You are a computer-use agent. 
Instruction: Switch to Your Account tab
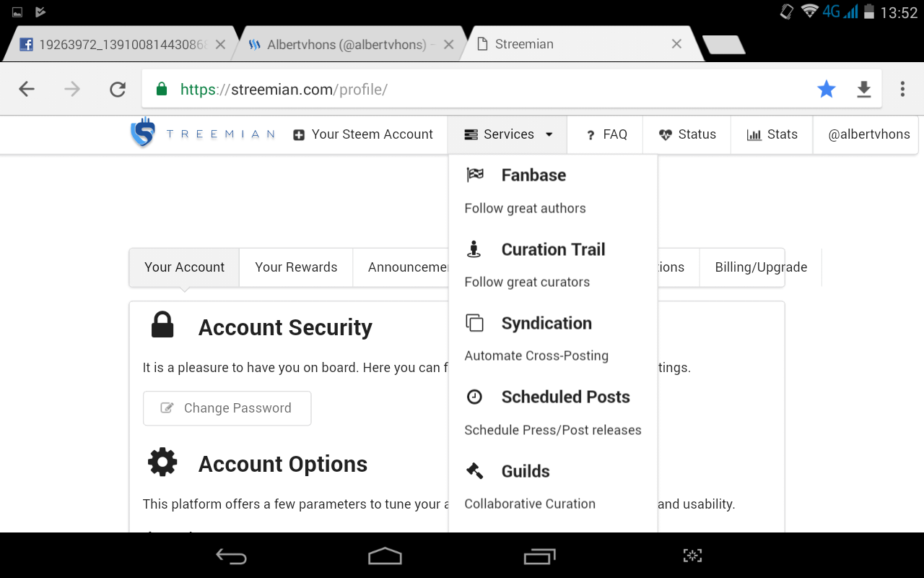pyautogui.click(x=184, y=267)
